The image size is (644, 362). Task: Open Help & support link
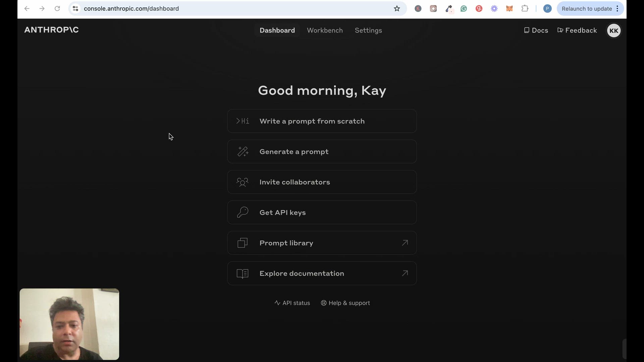pyautogui.click(x=345, y=303)
